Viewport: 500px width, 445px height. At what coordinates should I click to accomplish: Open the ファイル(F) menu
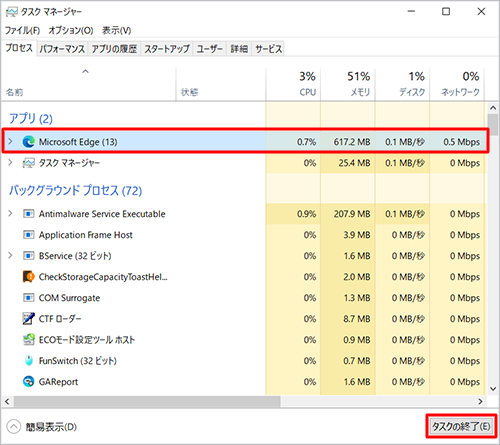23,31
